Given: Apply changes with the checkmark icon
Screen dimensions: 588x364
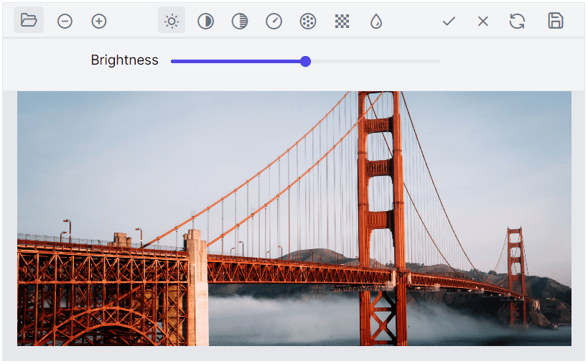Looking at the screenshot, I should pyautogui.click(x=449, y=22).
